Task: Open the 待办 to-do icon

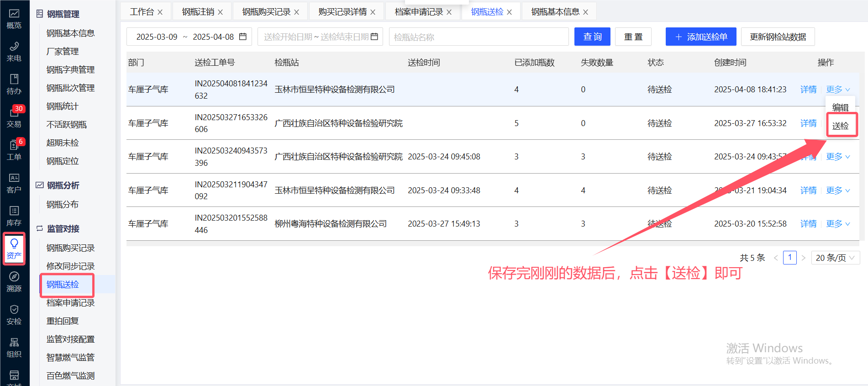Action: [x=14, y=85]
